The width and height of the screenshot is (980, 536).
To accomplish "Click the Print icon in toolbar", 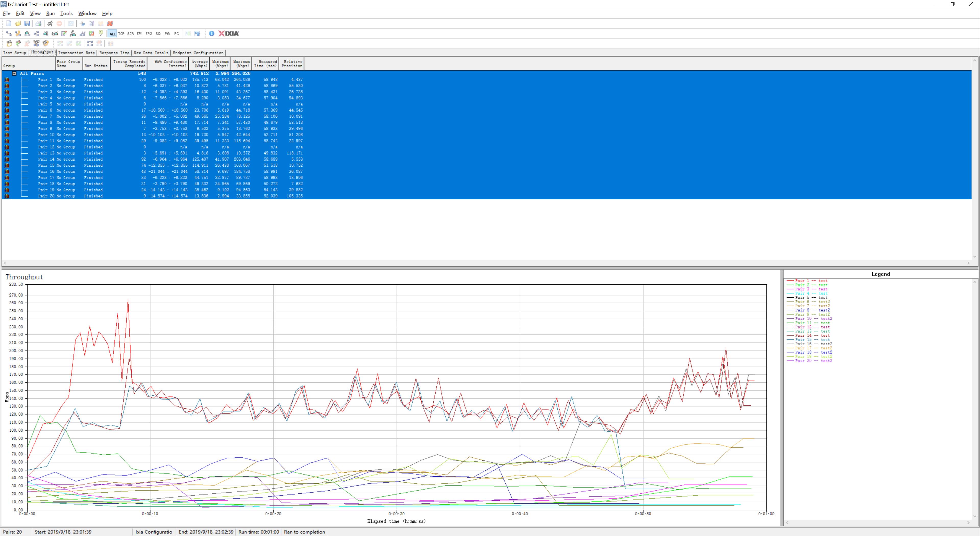I will pos(39,23).
